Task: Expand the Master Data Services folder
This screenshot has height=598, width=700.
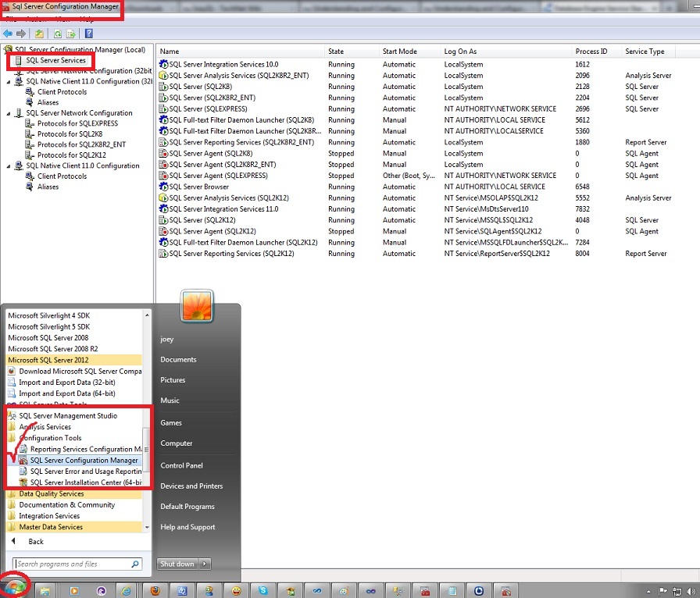Action: click(51, 527)
